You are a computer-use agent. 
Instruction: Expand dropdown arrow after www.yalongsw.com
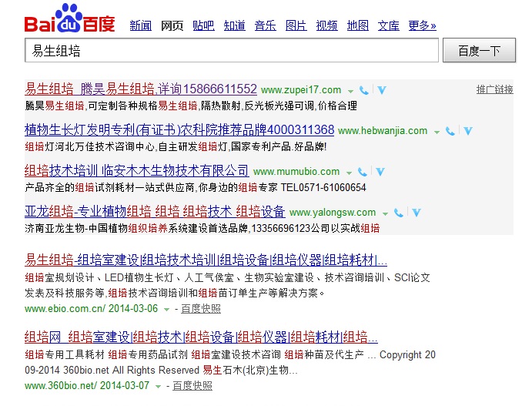(385, 213)
